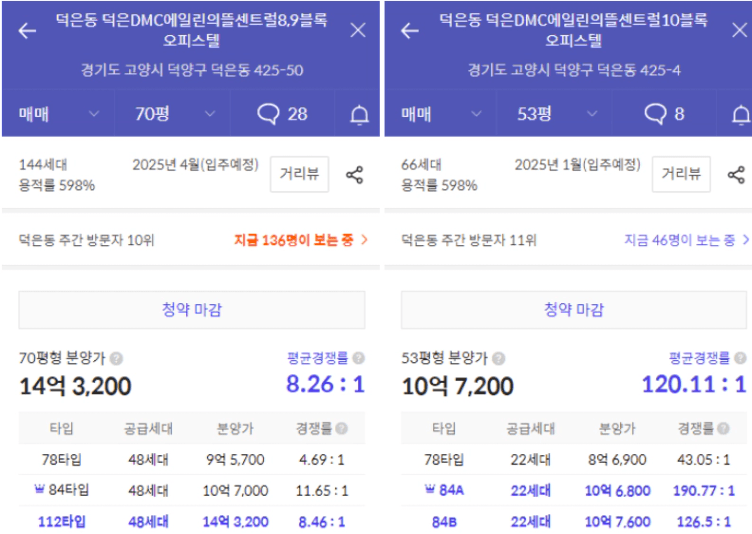Open 평균경쟁률 help icon above 8.26 : 1
The height and width of the screenshot is (534, 752).
tap(359, 357)
